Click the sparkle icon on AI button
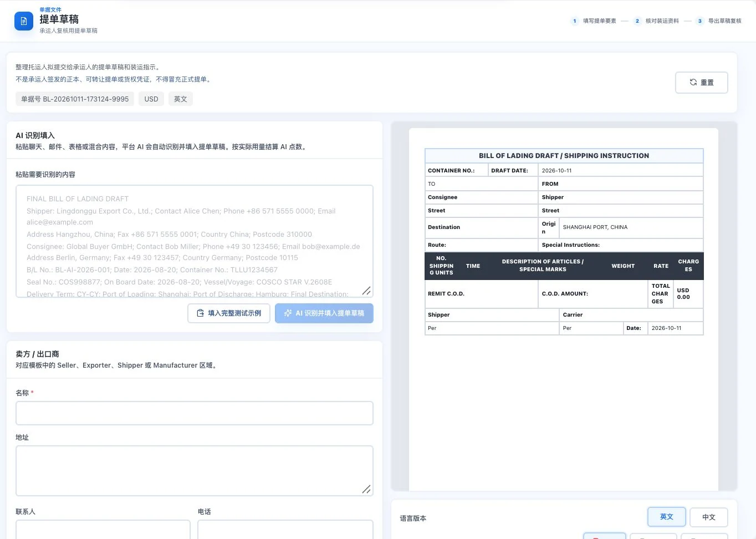Image resolution: width=756 pixels, height=539 pixels. (288, 313)
